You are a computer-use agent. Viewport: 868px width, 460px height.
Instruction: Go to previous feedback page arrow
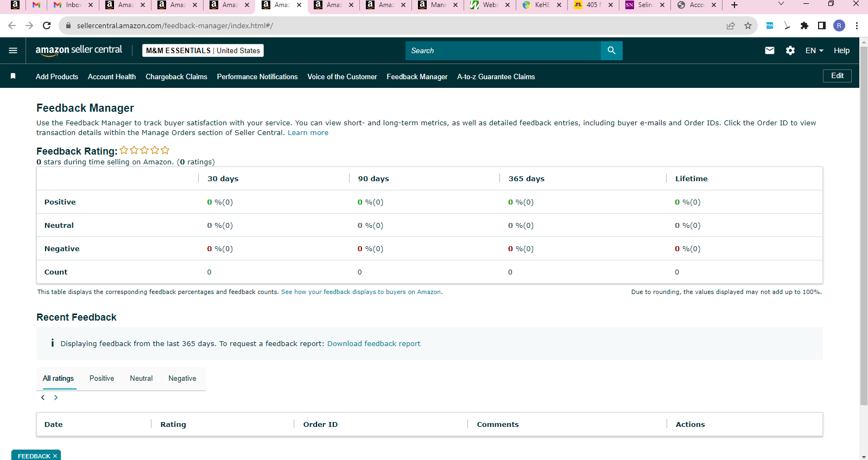[43, 398]
